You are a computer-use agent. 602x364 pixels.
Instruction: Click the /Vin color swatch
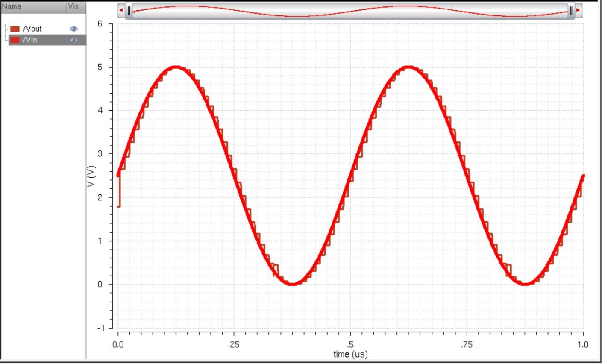point(15,40)
